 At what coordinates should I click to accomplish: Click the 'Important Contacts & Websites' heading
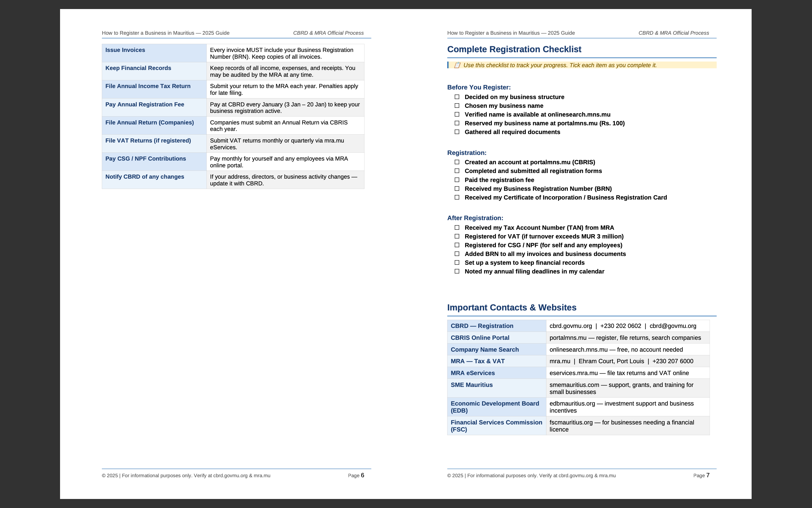[512, 308]
